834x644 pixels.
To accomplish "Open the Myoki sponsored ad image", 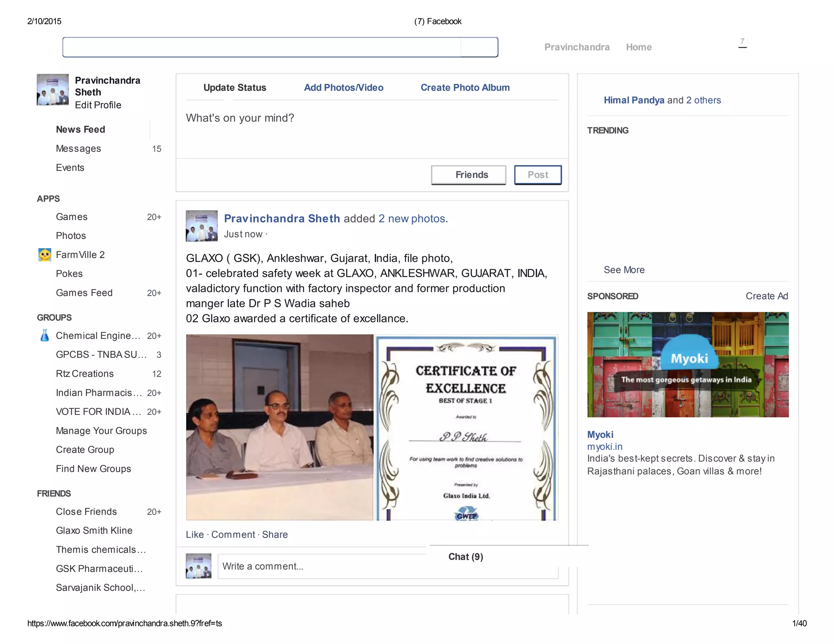I will (687, 364).
